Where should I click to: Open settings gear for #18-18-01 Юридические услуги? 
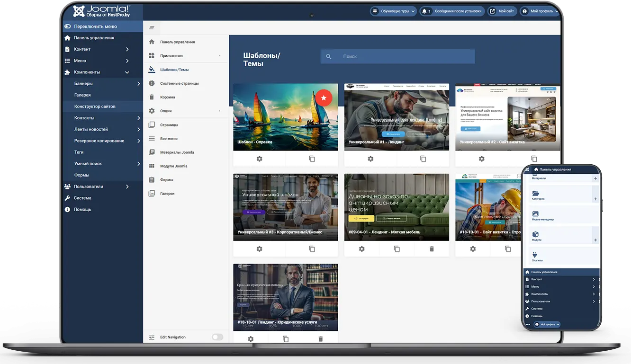[x=251, y=339]
